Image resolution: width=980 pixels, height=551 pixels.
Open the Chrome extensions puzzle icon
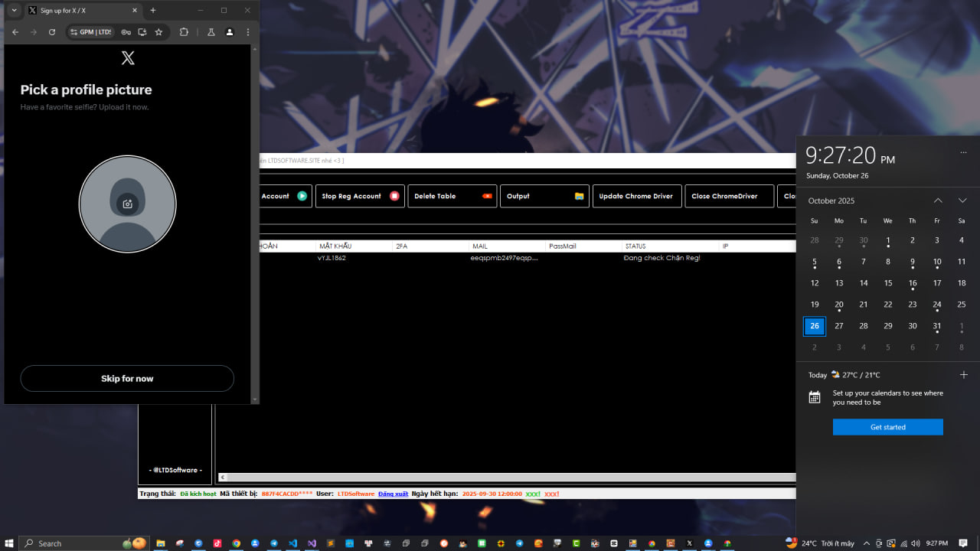point(184,32)
